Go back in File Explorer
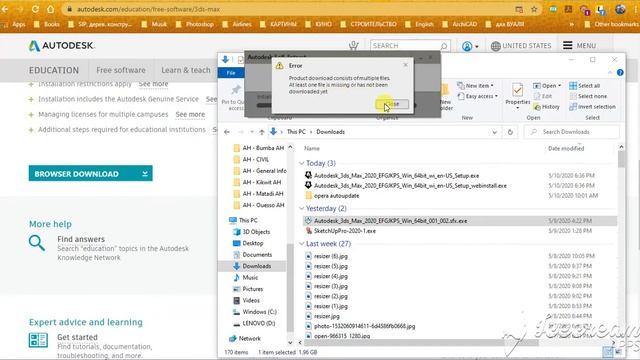The image size is (640, 360). [x=227, y=132]
